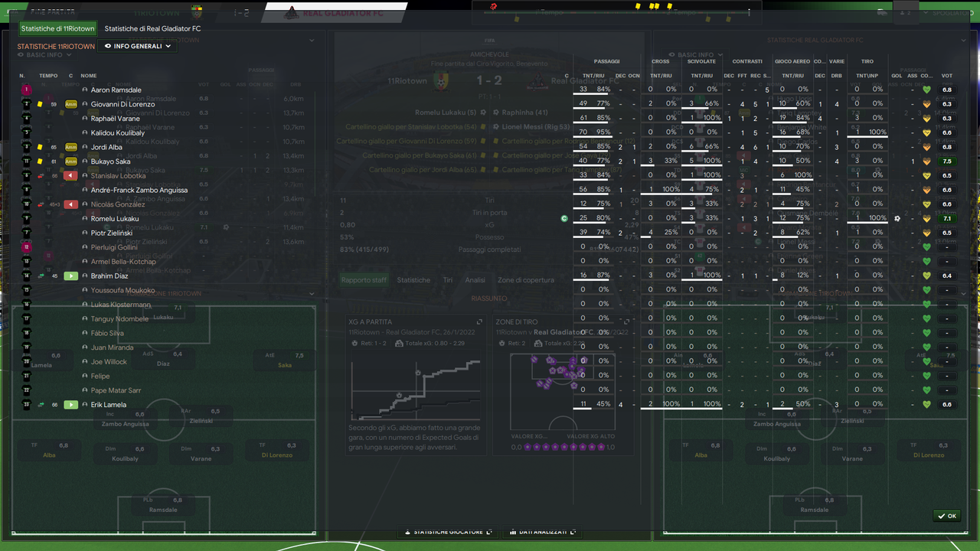Click the yellow card icon in Bukayo Saka's row
The width and height of the screenshot is (980, 551).
40,161
